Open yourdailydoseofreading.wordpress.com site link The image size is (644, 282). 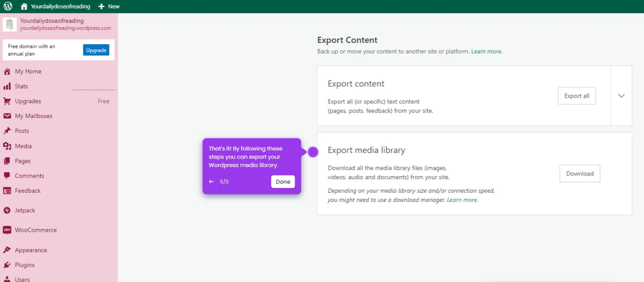click(x=66, y=28)
